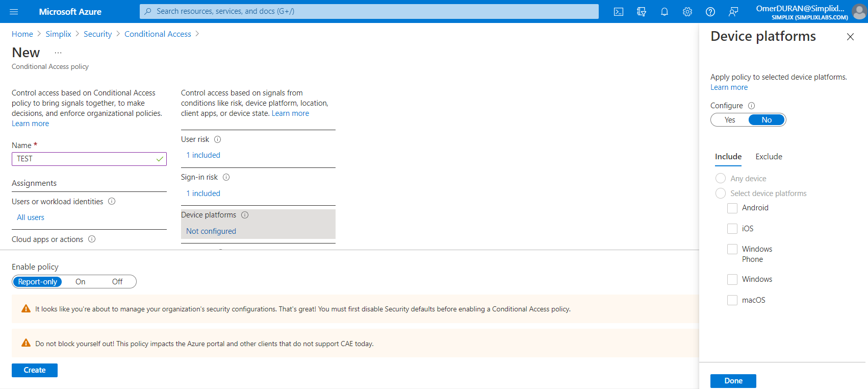Set Configure toggle to No
The width and height of the screenshot is (868, 389).
click(x=767, y=120)
